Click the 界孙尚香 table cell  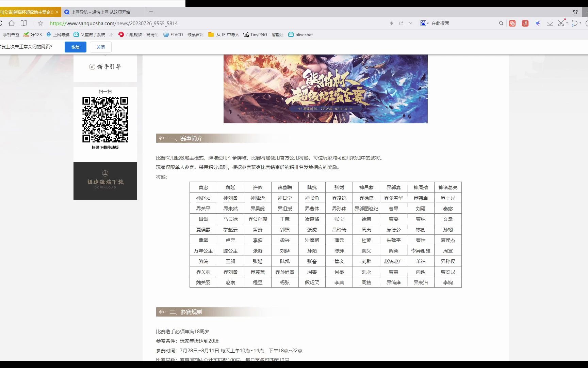(x=285, y=272)
